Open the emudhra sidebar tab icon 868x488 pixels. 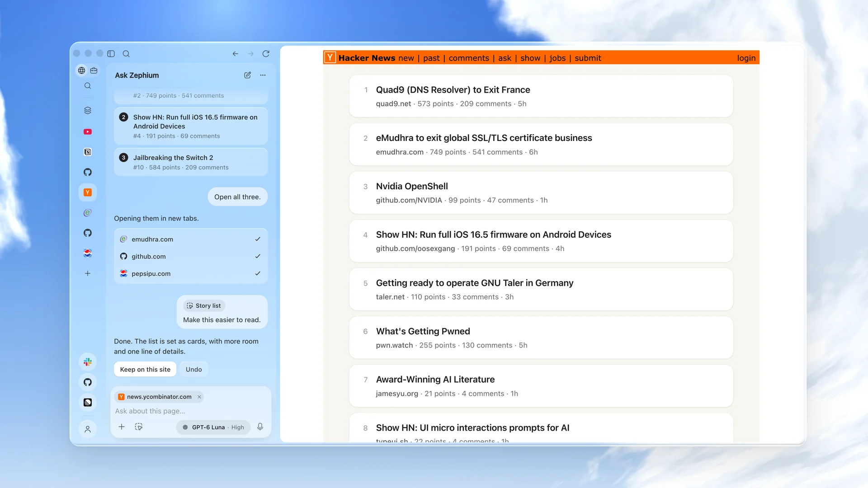pos(88,213)
